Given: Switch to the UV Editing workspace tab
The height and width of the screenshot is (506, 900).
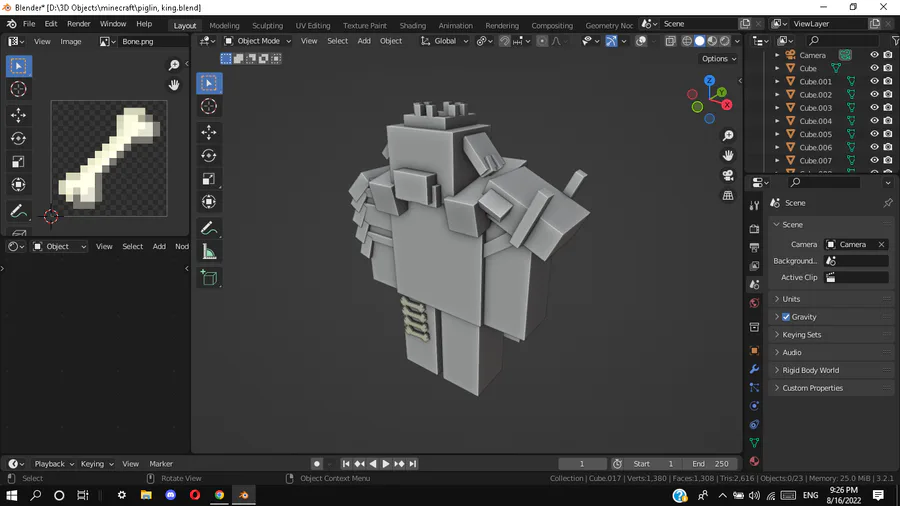Looking at the screenshot, I should pyautogui.click(x=313, y=25).
